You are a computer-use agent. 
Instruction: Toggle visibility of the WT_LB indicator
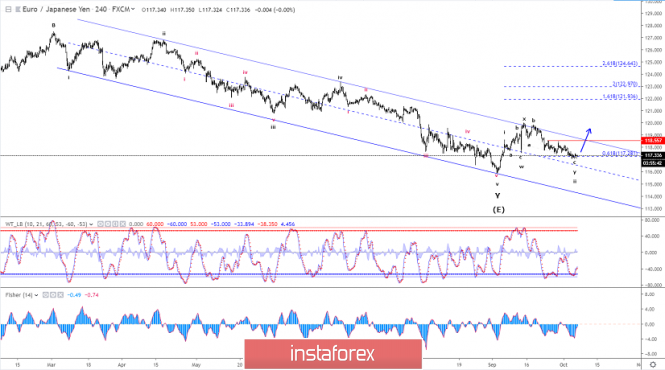tap(101, 224)
